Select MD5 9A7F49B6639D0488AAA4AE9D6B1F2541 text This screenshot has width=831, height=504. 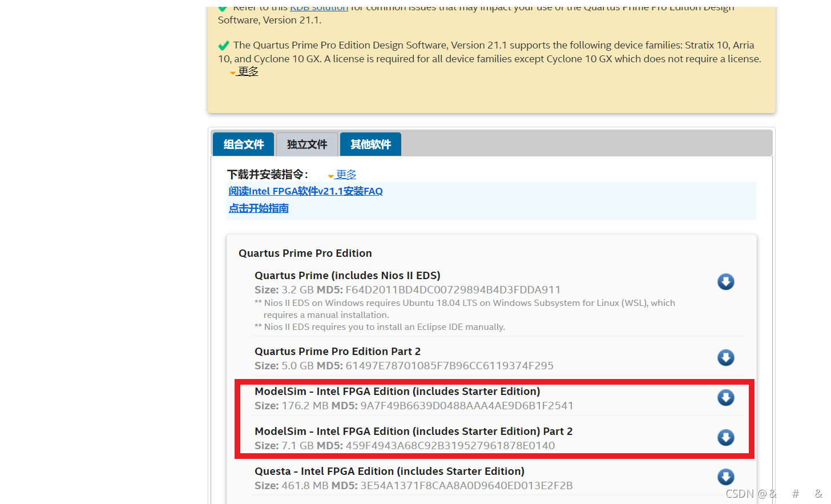coord(453,406)
